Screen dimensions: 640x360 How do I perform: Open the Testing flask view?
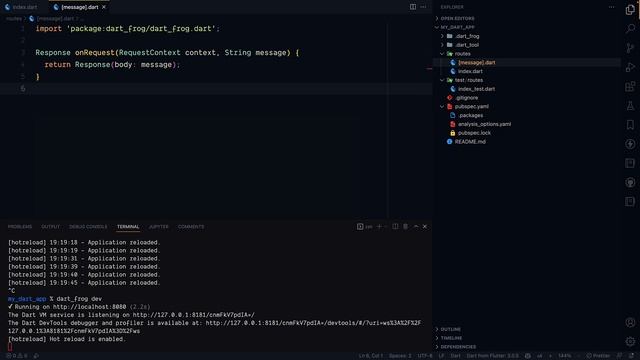tap(630, 105)
